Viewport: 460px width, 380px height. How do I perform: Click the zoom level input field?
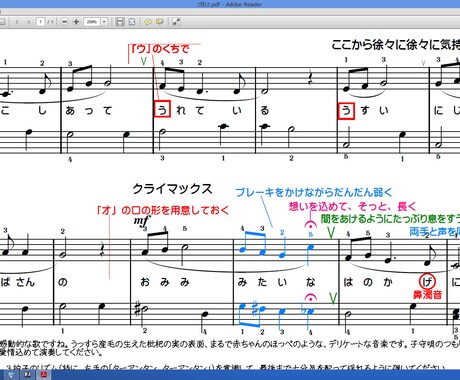(92, 22)
